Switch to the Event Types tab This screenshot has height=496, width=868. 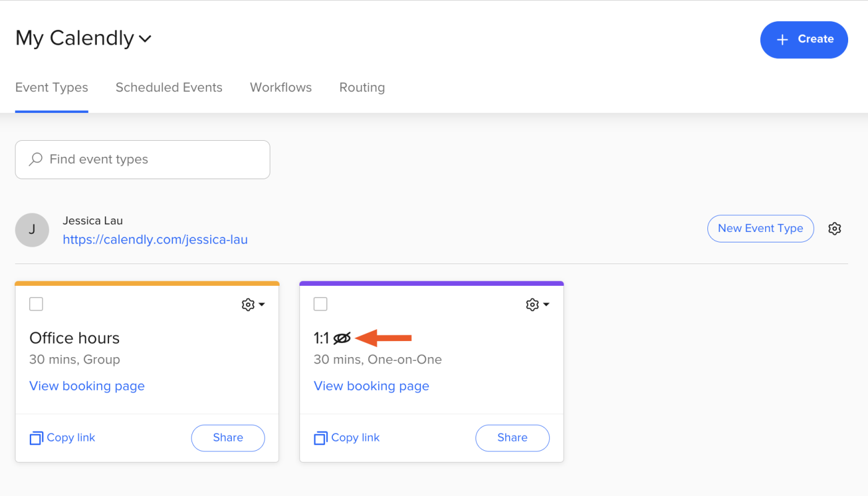51,88
